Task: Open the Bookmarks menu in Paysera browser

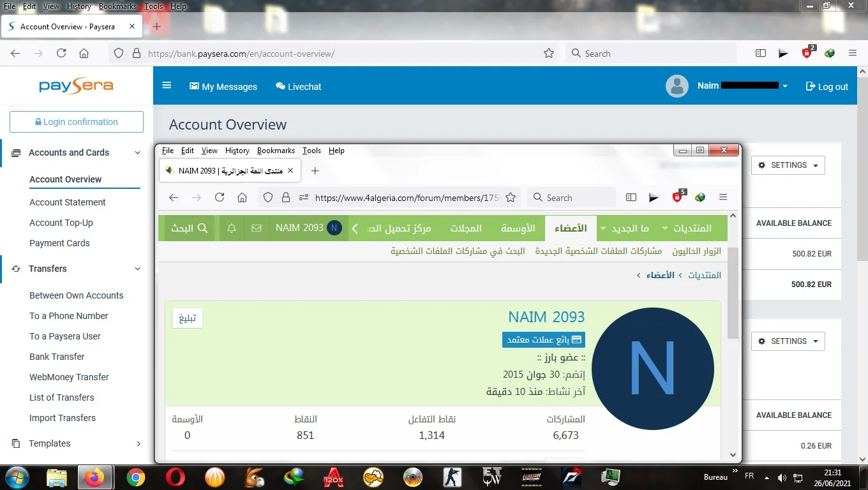Action: [117, 6]
